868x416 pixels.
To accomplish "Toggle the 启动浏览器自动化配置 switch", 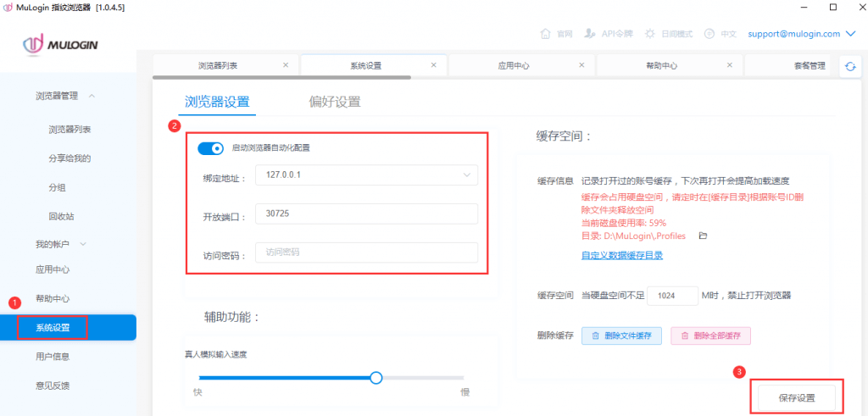I will (x=210, y=148).
